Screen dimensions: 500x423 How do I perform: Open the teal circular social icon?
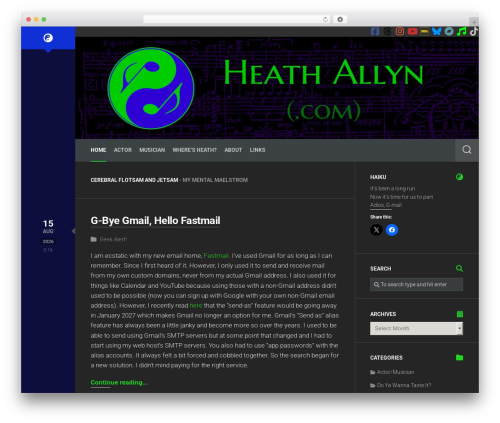click(449, 31)
